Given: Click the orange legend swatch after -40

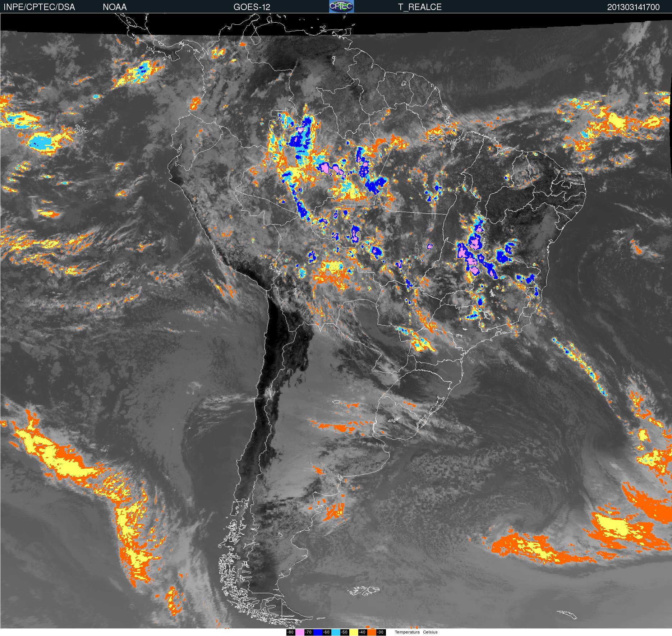Looking at the screenshot, I should click(x=372, y=632).
